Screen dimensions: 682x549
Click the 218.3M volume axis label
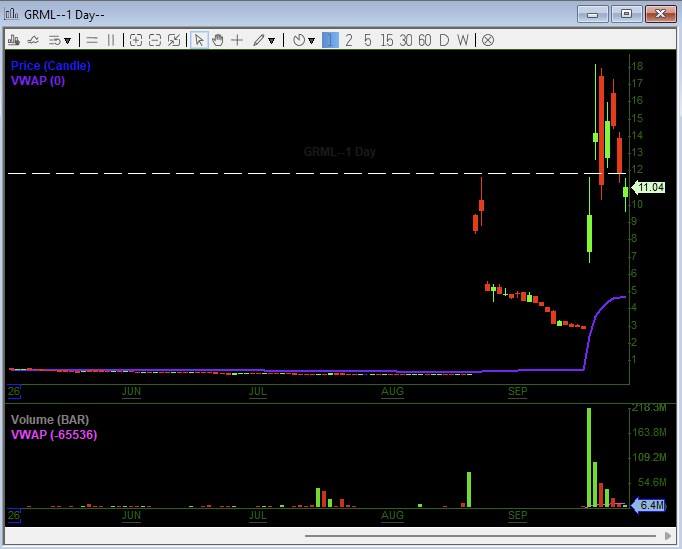[x=649, y=408]
